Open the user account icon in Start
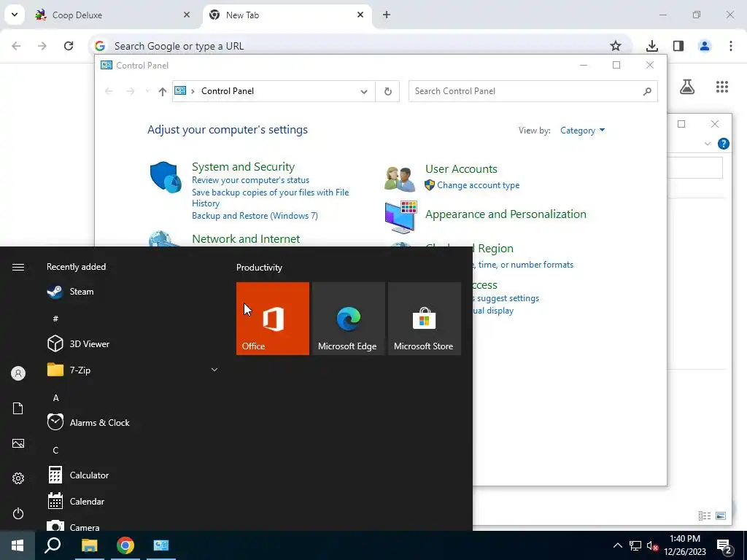747x560 pixels. (x=18, y=373)
